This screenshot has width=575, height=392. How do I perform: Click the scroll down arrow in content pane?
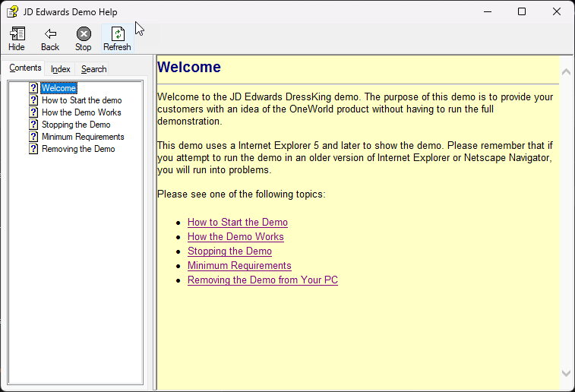coord(566,373)
